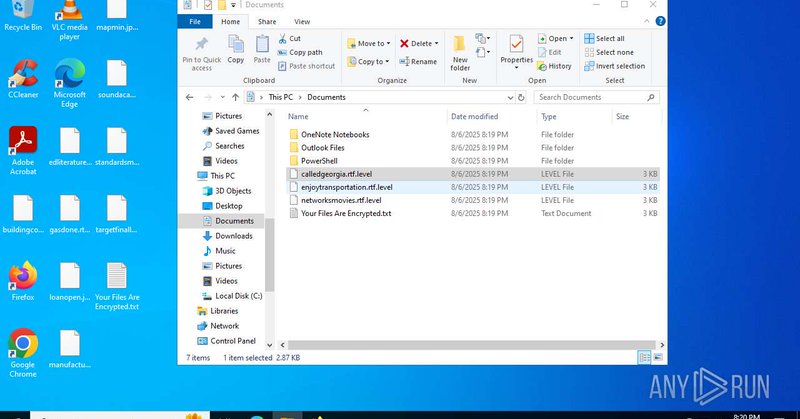Switch to the Share ribbon tab
The height and width of the screenshot is (419, 800).
tap(267, 21)
